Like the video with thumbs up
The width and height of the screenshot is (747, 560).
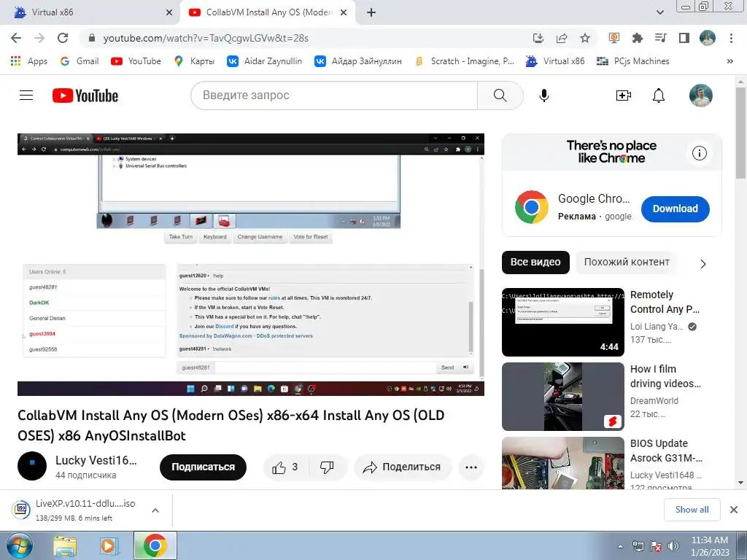[x=286, y=467]
